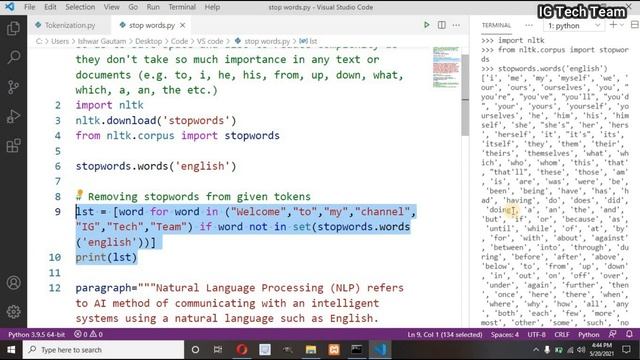Switch to the Tokenization.py tab
The height and width of the screenshot is (360, 640).
pos(69,25)
